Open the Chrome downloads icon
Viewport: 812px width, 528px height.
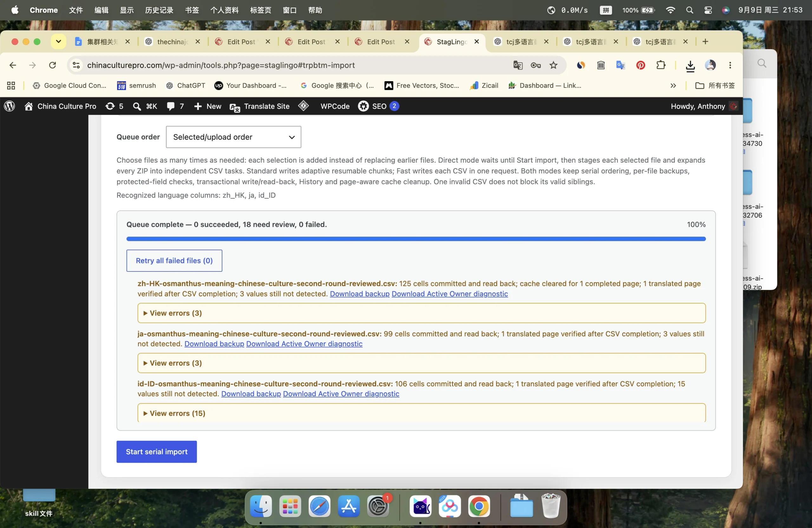(690, 66)
